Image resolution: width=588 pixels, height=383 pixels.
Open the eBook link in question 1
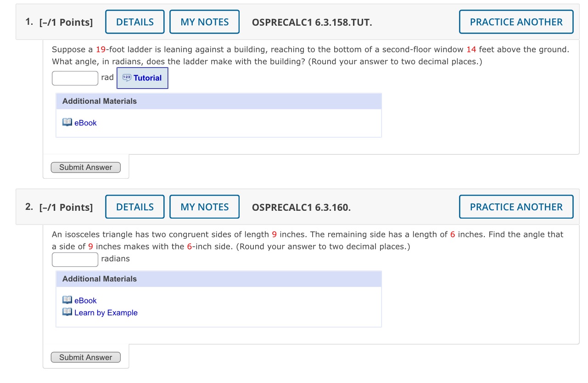pos(85,123)
